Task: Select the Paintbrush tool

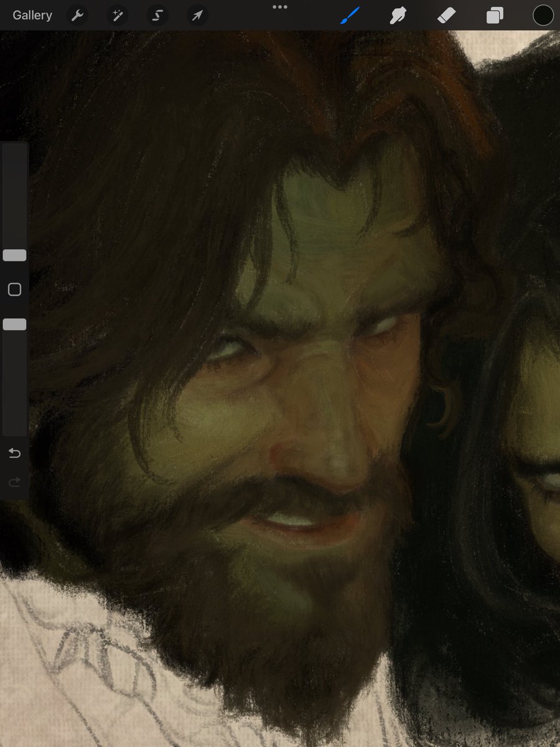Action: 350,15
